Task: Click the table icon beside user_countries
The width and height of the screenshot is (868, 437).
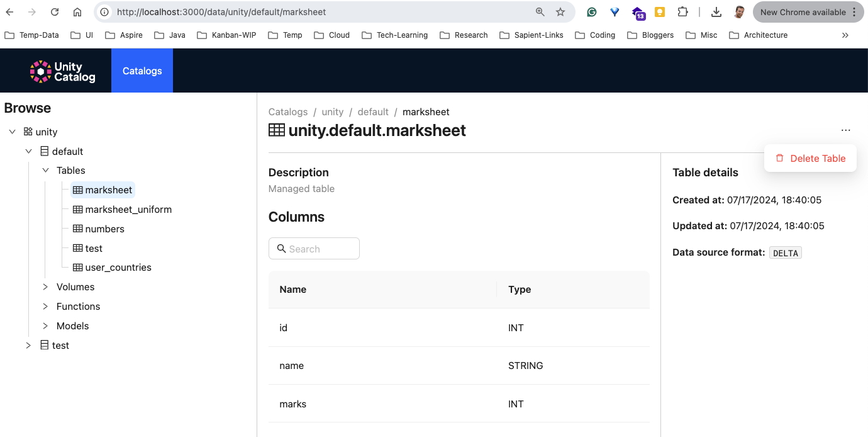Action: point(78,267)
